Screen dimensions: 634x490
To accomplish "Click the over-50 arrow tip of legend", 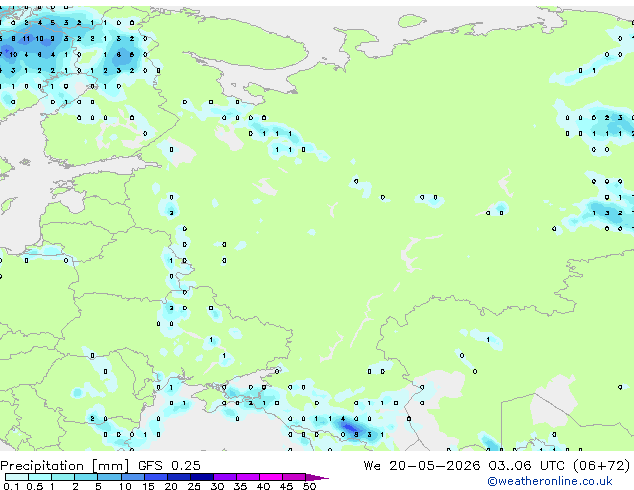I will (317, 477).
